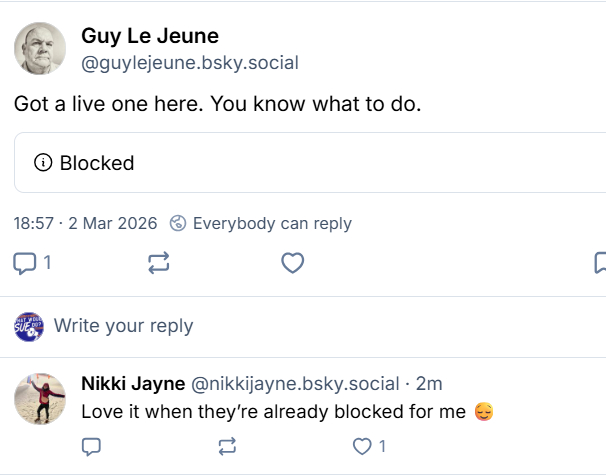
Task: Open the @guylejeune.bsky.social handle link
Action: point(190,63)
